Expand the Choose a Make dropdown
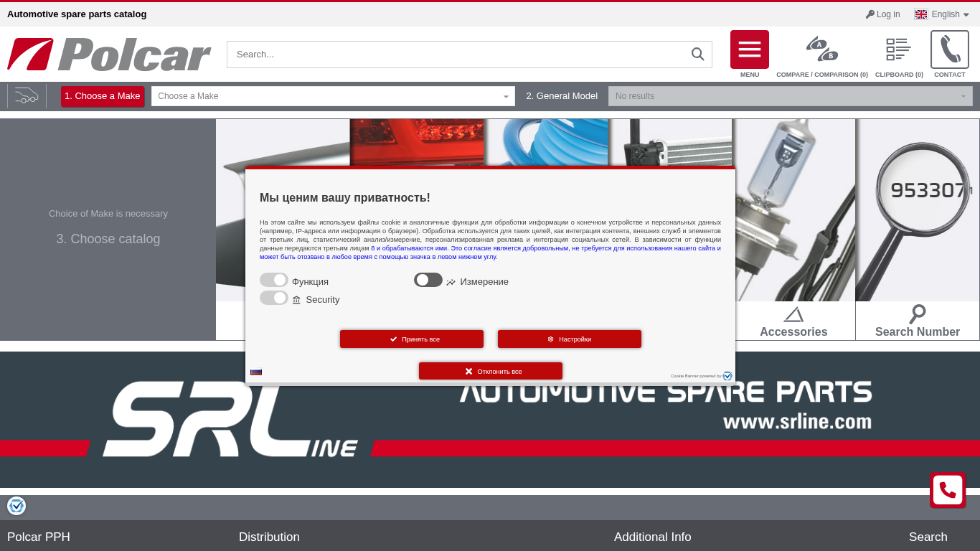Viewport: 980px width, 551px height. point(333,96)
